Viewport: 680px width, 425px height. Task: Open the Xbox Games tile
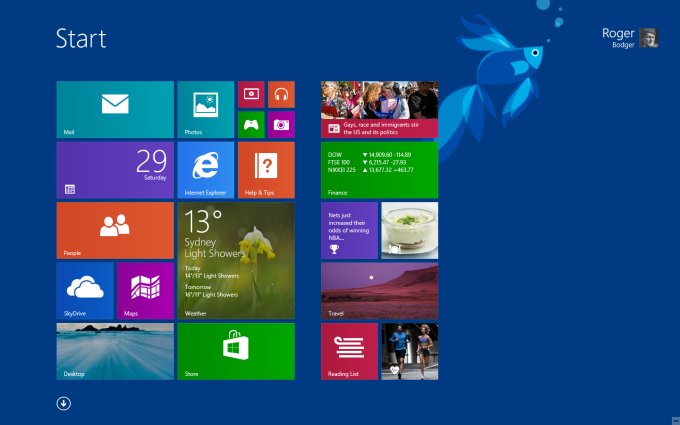(251, 124)
